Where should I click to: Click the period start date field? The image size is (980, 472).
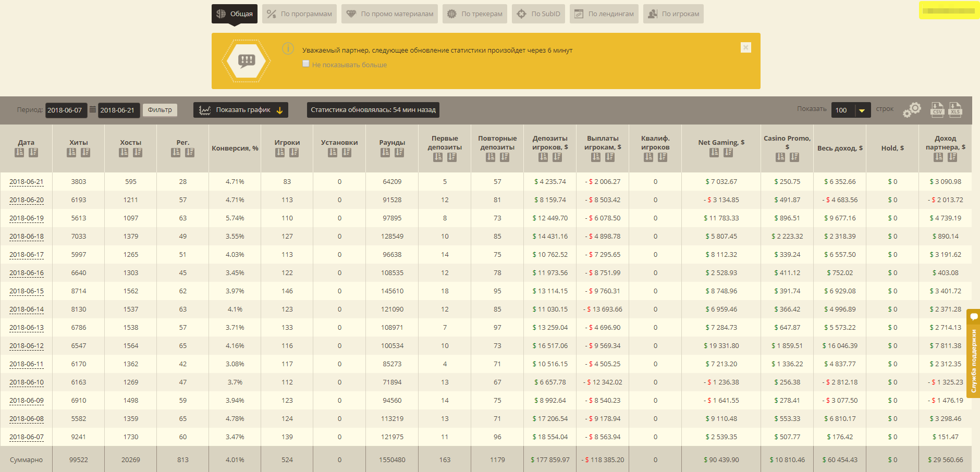66,110
